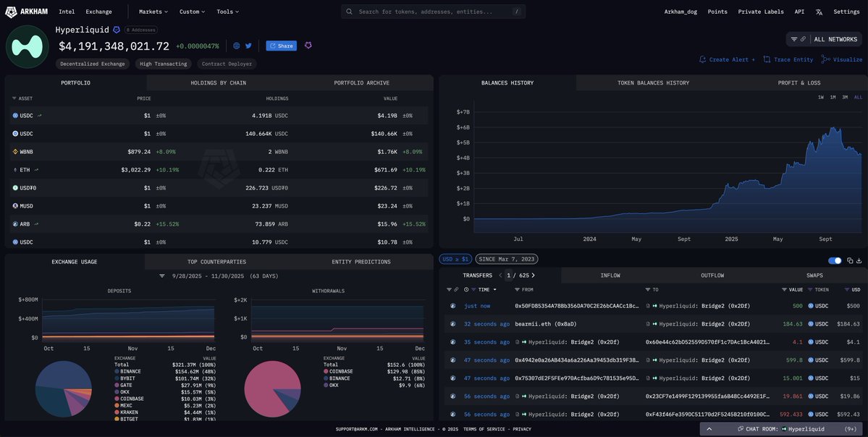This screenshot has height=437, width=868.
Task: Open the Tools dropdown menu
Action: click(x=227, y=12)
